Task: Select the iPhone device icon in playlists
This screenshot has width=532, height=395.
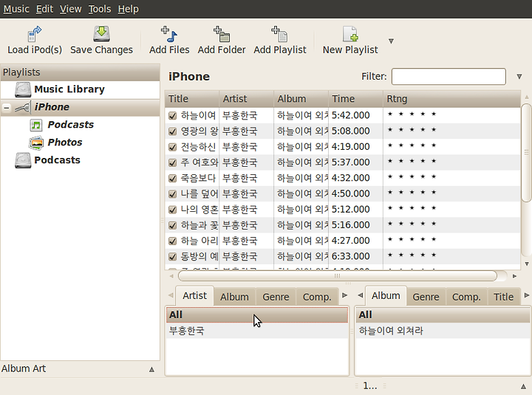Action: (23, 108)
